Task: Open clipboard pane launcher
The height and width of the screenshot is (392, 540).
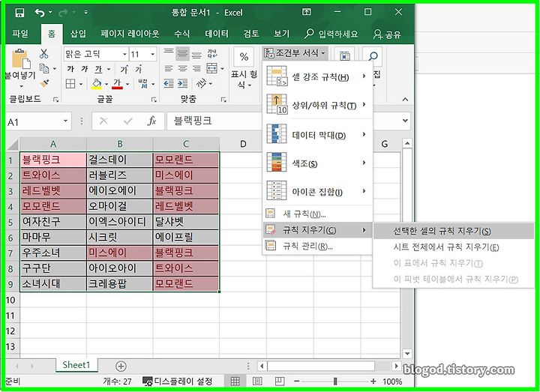Action: click(x=55, y=100)
